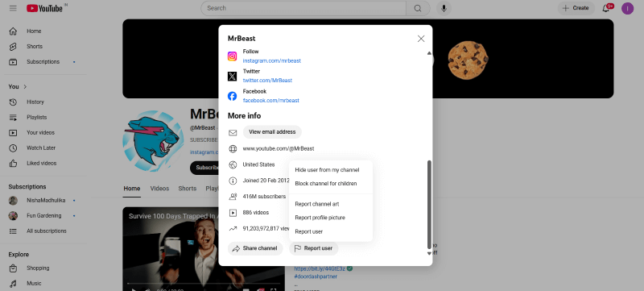The height and width of the screenshot is (291, 644).
Task: Activate voice search microphone icon
Action: coord(444,8)
